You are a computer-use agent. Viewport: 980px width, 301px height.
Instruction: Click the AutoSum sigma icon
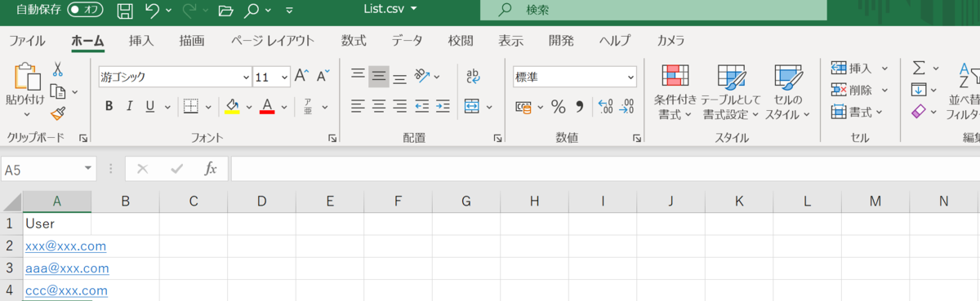coord(919,68)
